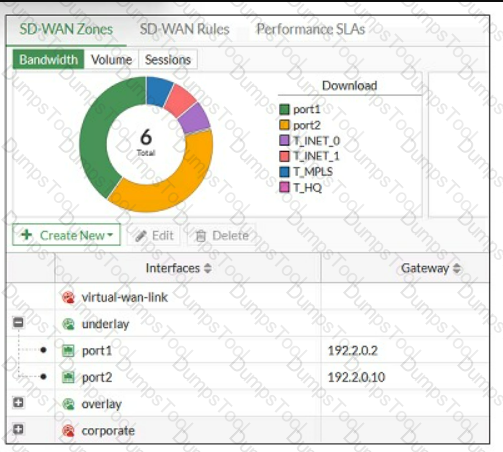Screen dimensions: 503x452
Task: Sort by Gateway column header
Action: [431, 268]
